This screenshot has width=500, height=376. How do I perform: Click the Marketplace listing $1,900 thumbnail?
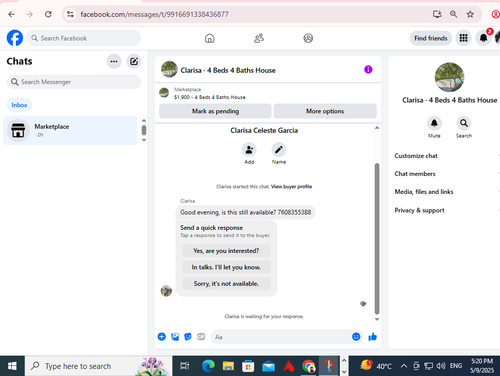click(164, 93)
